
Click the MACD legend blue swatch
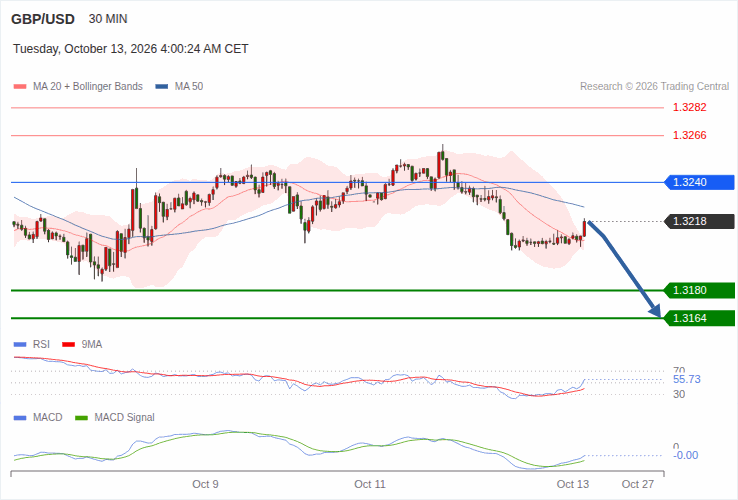pos(20,418)
